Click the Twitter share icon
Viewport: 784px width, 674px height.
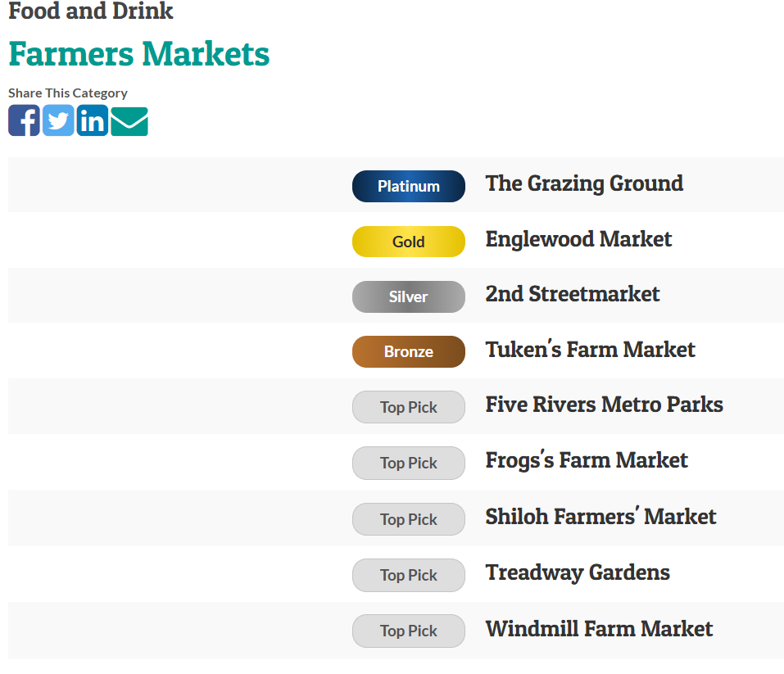click(x=58, y=120)
